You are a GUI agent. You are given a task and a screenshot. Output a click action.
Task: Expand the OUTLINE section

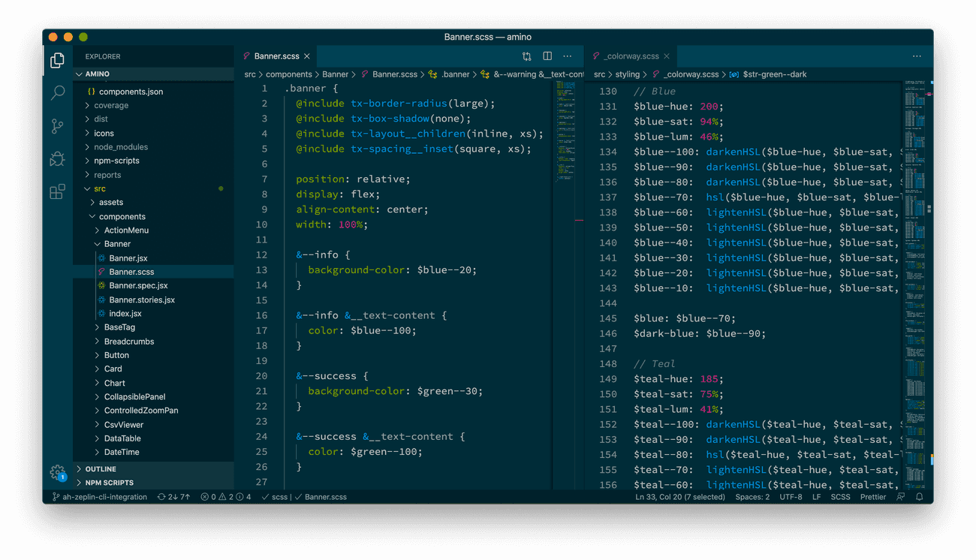(101, 469)
